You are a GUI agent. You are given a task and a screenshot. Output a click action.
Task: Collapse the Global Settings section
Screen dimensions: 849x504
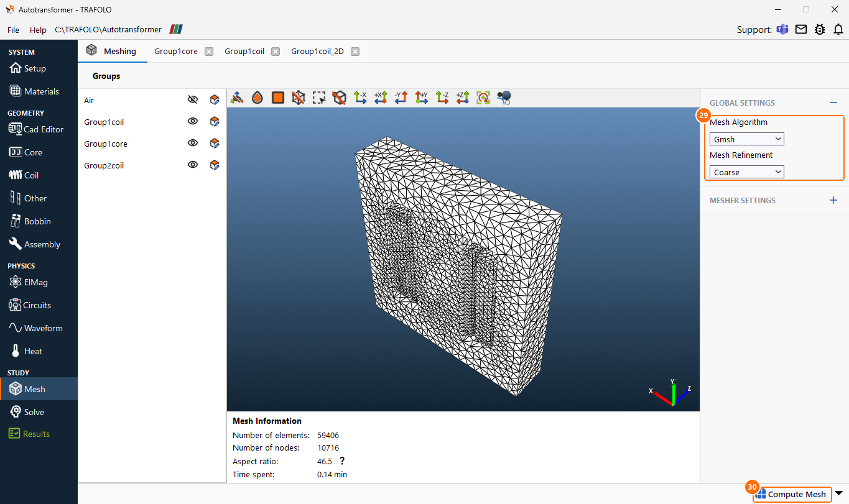click(833, 103)
